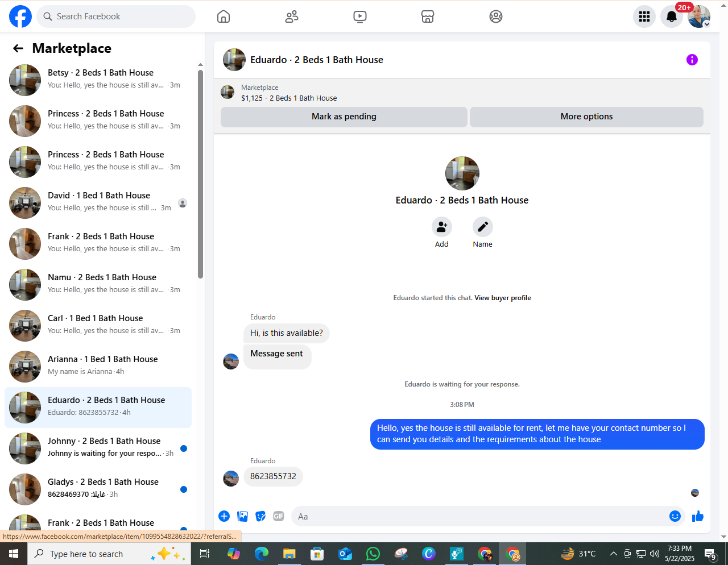Open the Windows notification center
The image size is (728, 565).
point(710,554)
